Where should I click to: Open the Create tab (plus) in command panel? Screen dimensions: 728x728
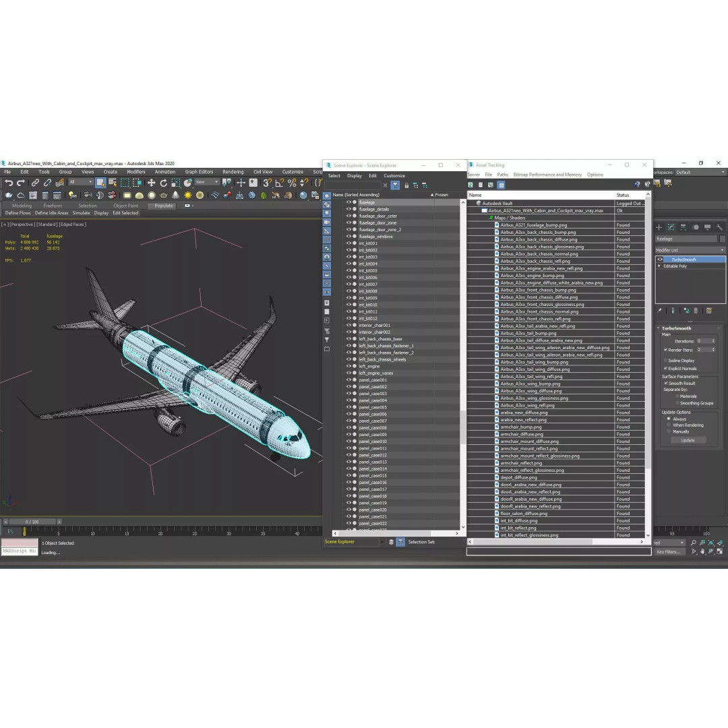click(x=659, y=227)
